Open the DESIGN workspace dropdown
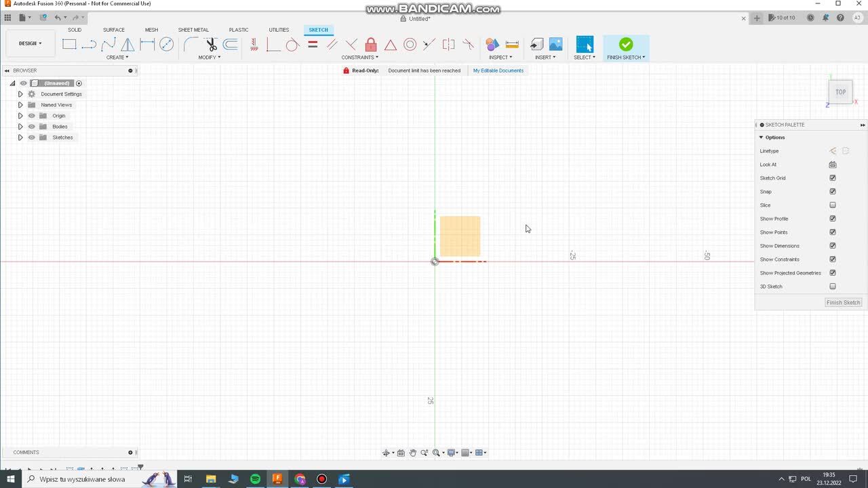 pos(30,43)
